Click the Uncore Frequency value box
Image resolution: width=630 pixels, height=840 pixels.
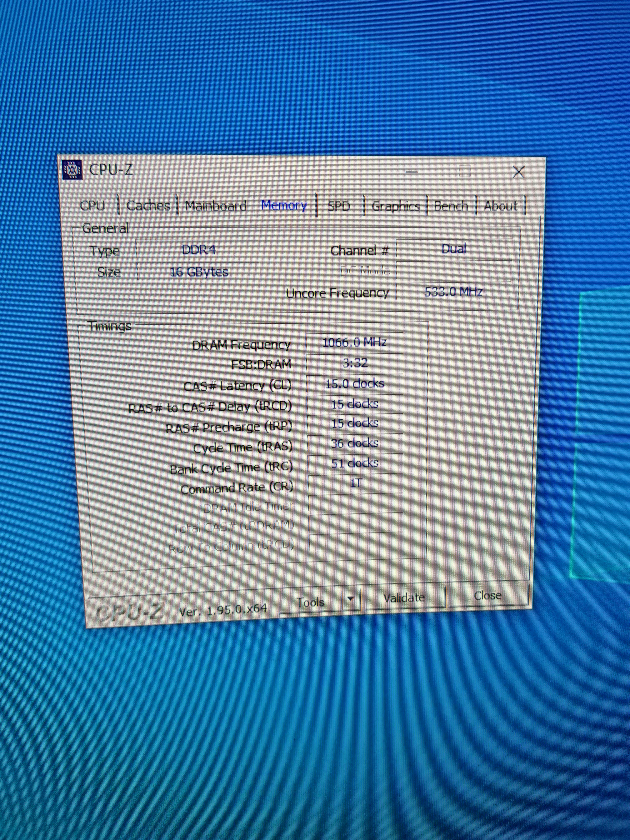tap(453, 292)
